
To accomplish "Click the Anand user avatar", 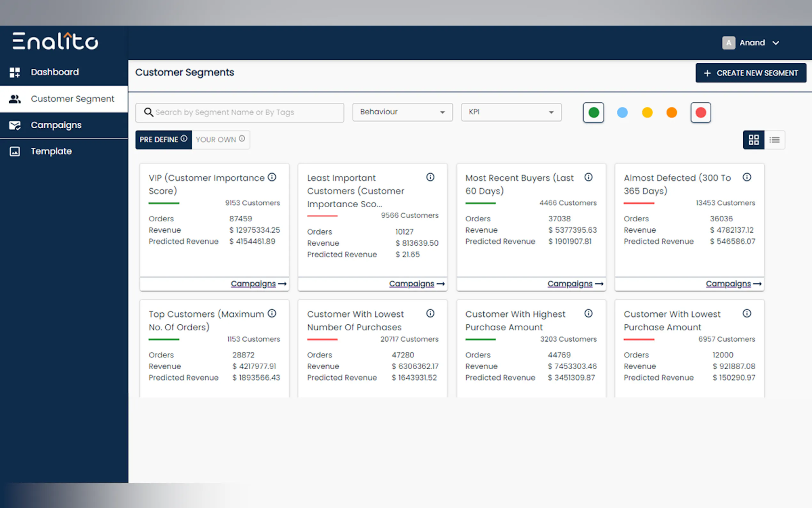I will [x=729, y=43].
